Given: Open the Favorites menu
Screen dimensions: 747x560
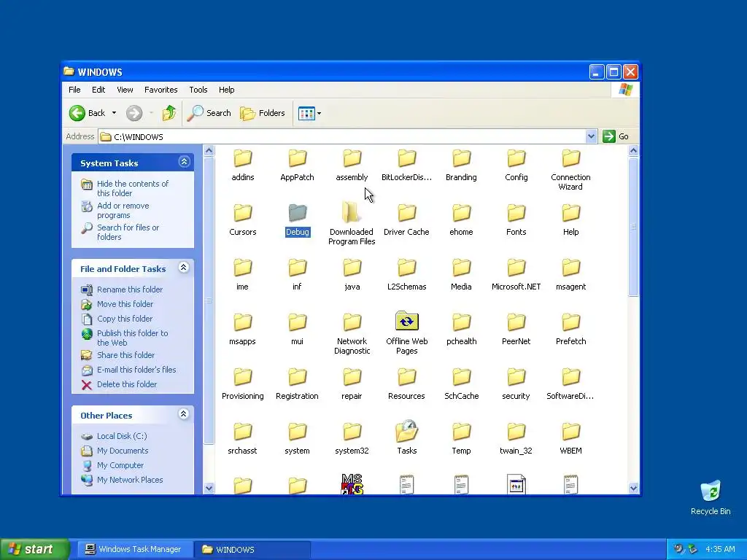Looking at the screenshot, I should 161,90.
